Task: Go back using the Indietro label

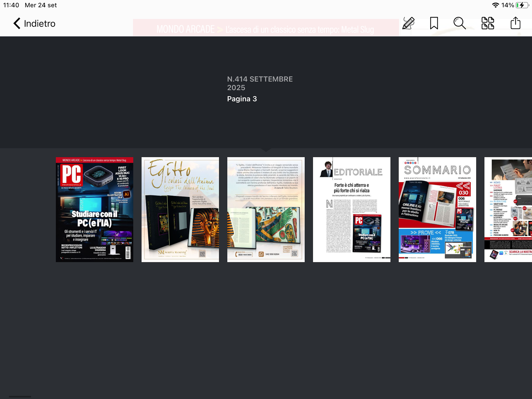Action: (40, 24)
